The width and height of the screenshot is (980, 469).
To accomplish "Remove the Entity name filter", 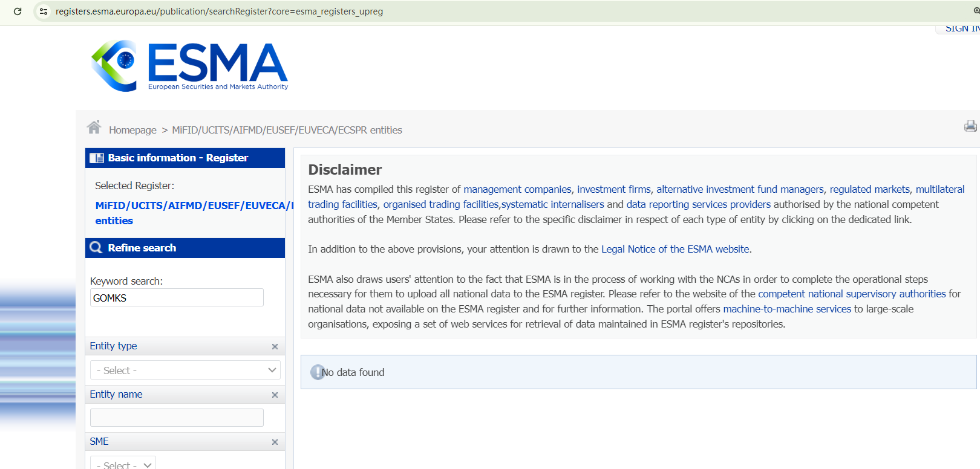I will [275, 395].
